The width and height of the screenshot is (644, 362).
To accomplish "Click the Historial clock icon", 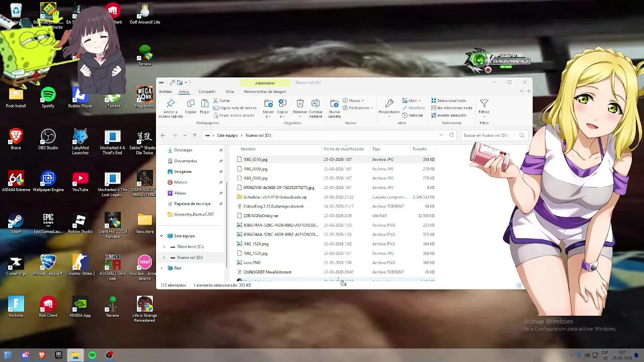I will 405,115.
